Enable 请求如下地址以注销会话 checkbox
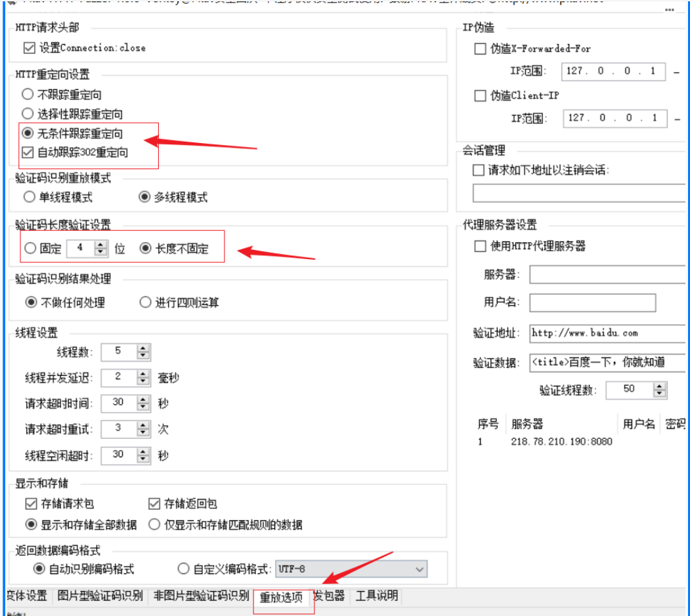Viewport: 690px width, 616px height. (x=479, y=170)
